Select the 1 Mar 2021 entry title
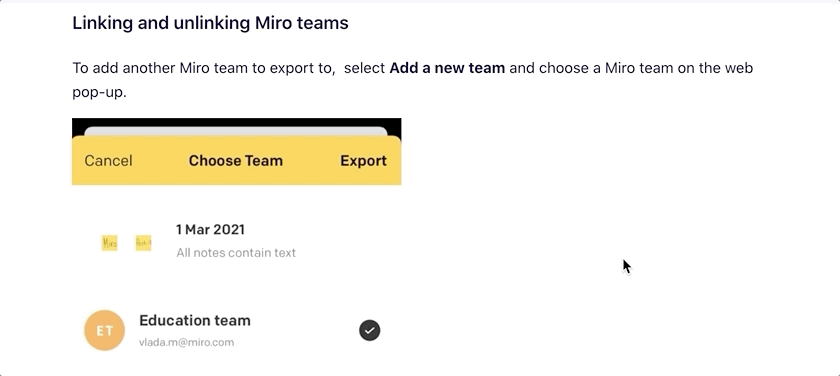The height and width of the screenshot is (376, 840). 211,230
